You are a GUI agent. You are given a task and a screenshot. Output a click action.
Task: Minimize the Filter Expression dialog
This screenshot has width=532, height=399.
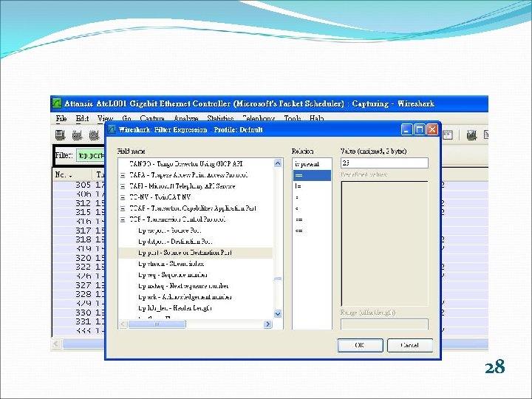[x=407, y=129]
